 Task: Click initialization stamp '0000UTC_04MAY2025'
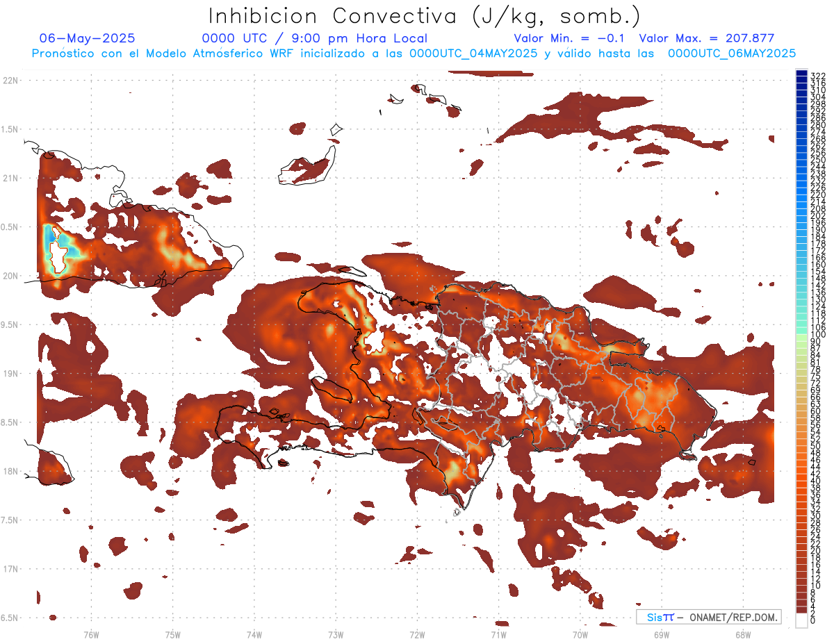[x=473, y=53]
